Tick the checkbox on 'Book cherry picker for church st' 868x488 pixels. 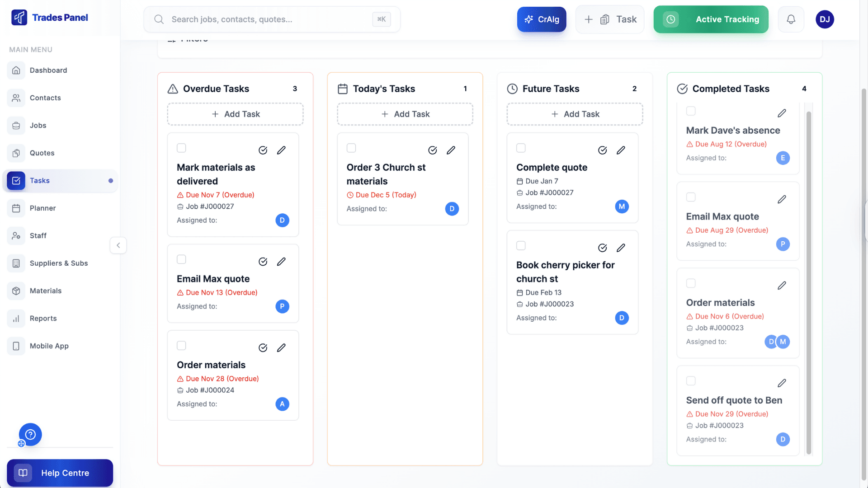521,245
